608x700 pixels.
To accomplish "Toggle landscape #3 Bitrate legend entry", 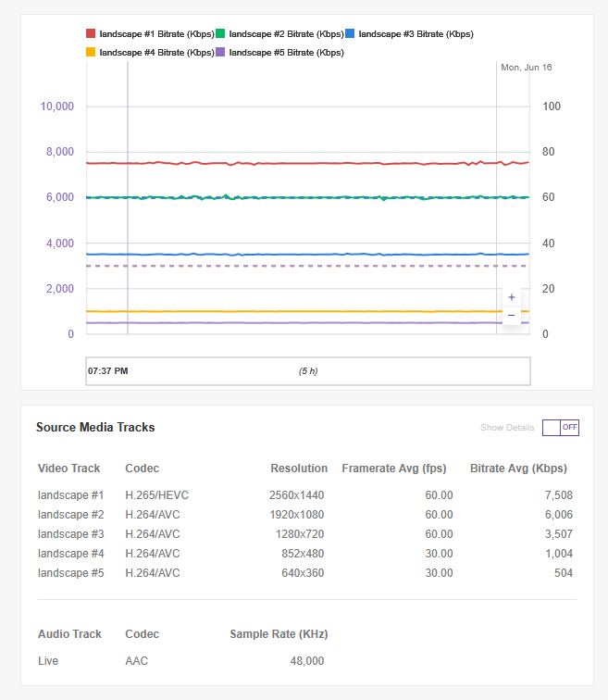I will click(416, 33).
